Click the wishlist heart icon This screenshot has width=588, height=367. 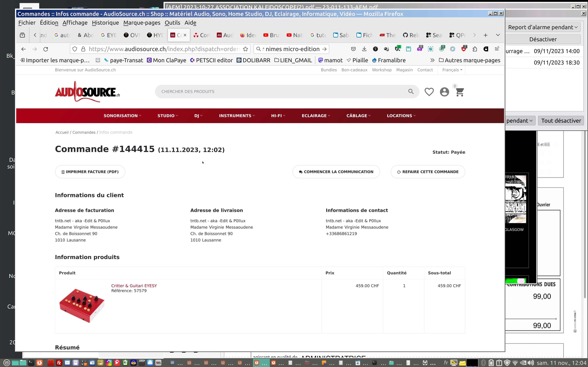point(429,92)
